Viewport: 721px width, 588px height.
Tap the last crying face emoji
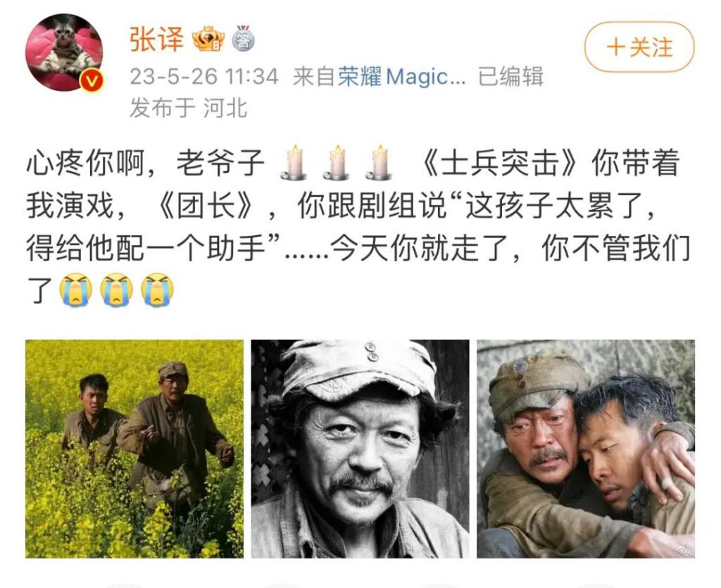(x=157, y=289)
